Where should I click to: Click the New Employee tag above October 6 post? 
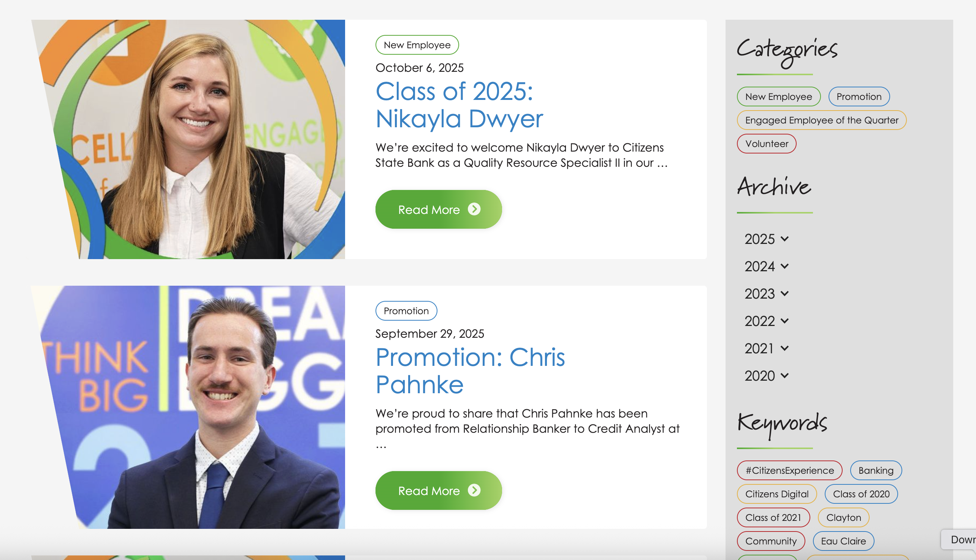tap(417, 45)
